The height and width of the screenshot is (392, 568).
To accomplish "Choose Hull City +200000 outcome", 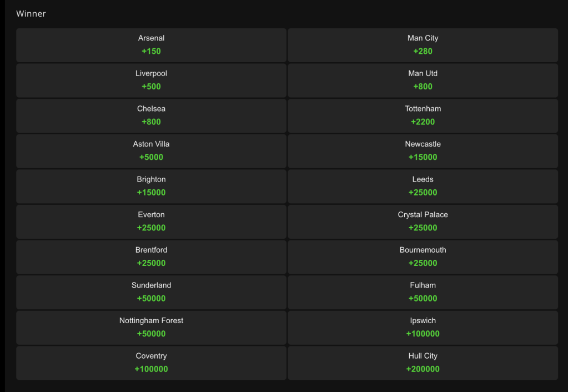I will (423, 363).
